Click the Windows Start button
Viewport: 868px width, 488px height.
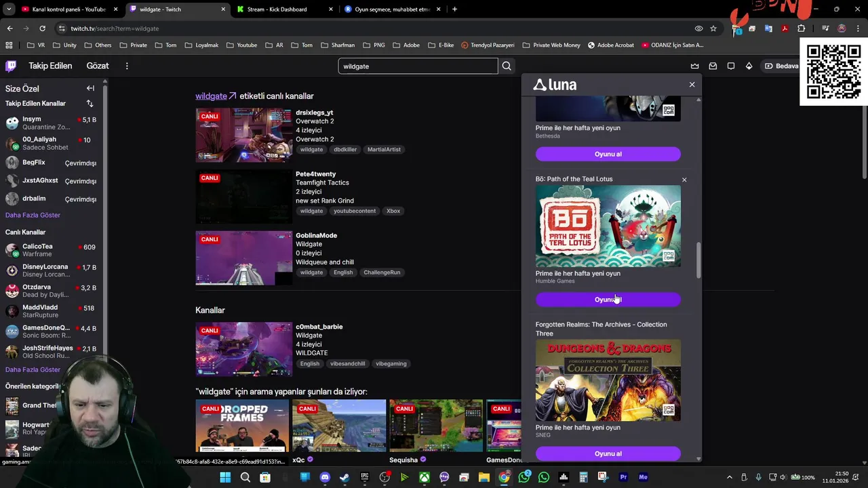click(x=225, y=477)
